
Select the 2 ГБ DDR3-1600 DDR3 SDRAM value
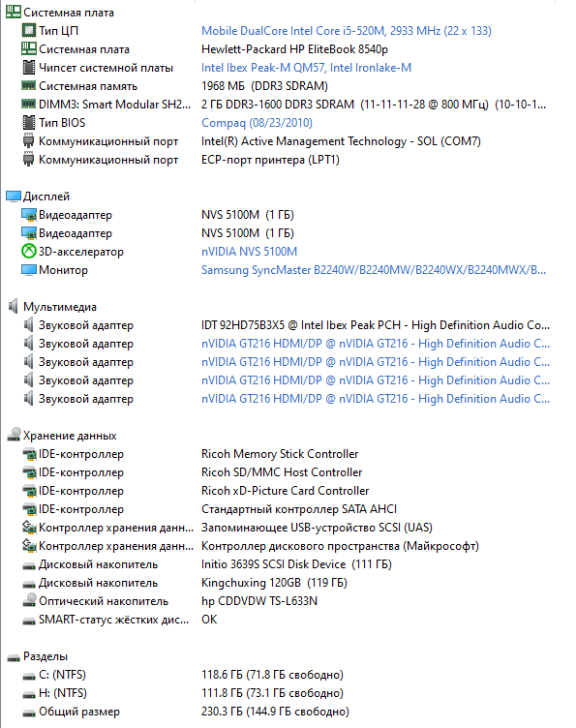click(374, 104)
